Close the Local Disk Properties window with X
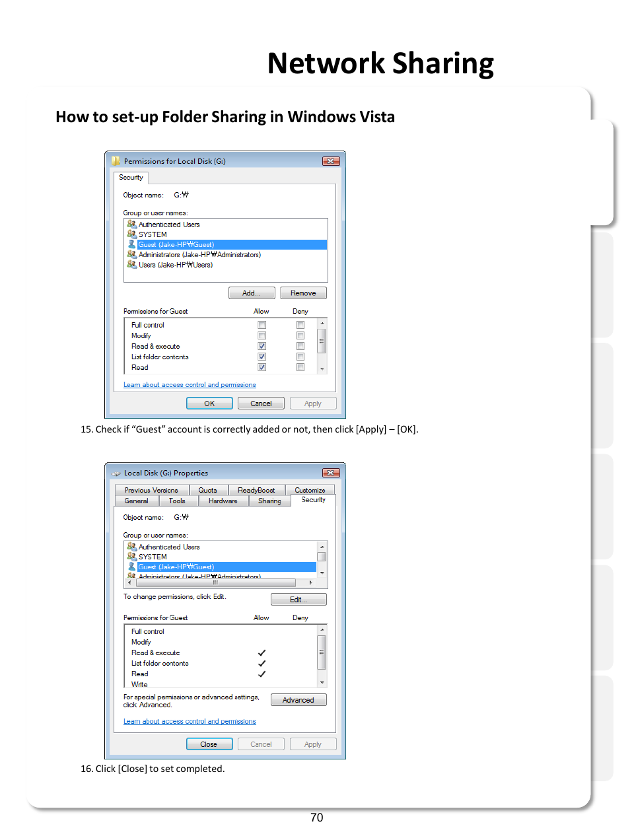Image resolution: width=630 pixels, height=840 pixels. coord(331,473)
